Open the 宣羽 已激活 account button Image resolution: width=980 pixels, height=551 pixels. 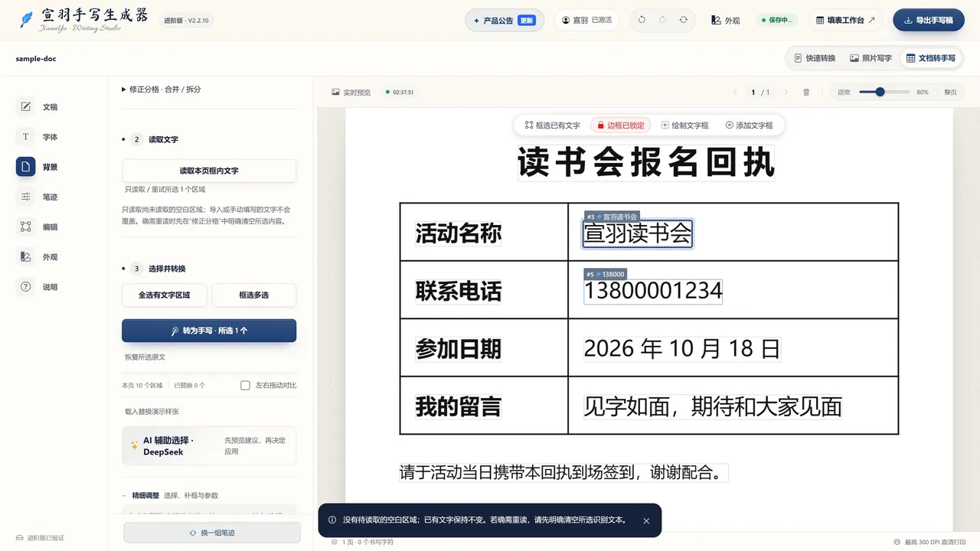[x=586, y=21]
